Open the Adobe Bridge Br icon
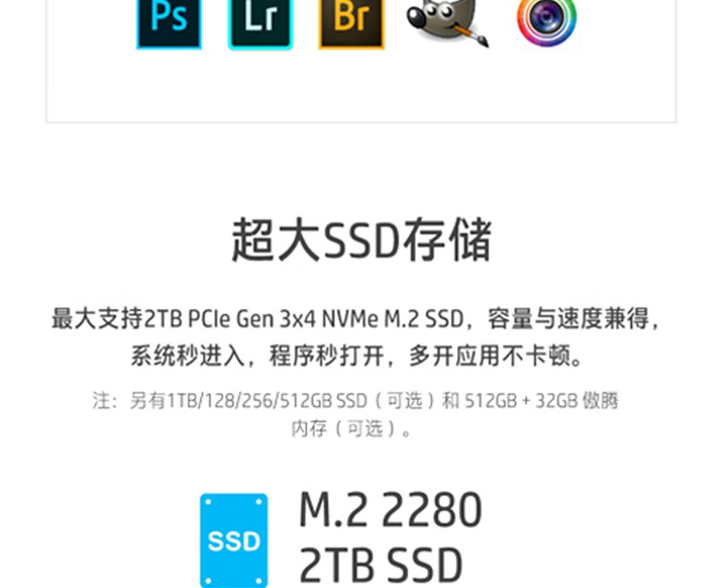Viewport: 724px width, 588px height. pos(352,23)
